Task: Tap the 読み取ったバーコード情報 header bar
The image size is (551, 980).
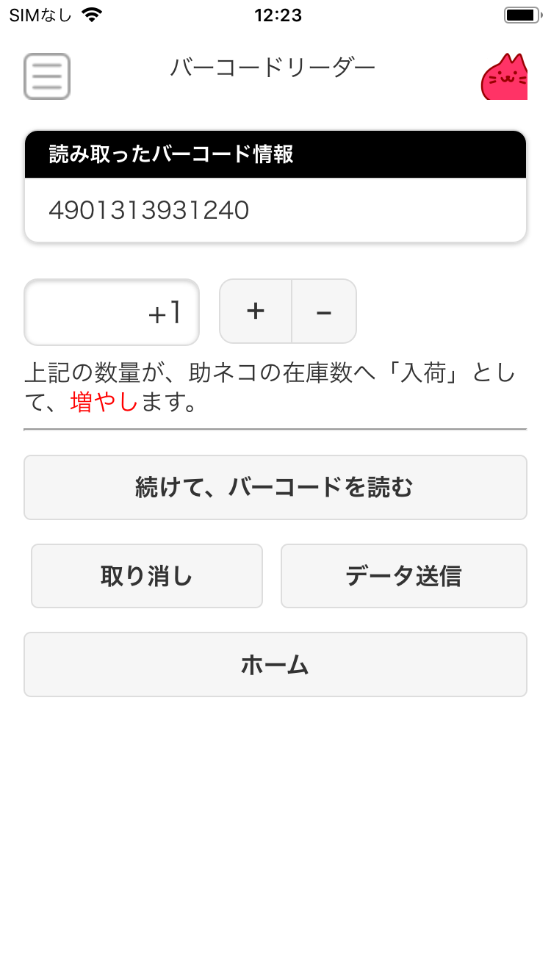Action: pos(275,155)
